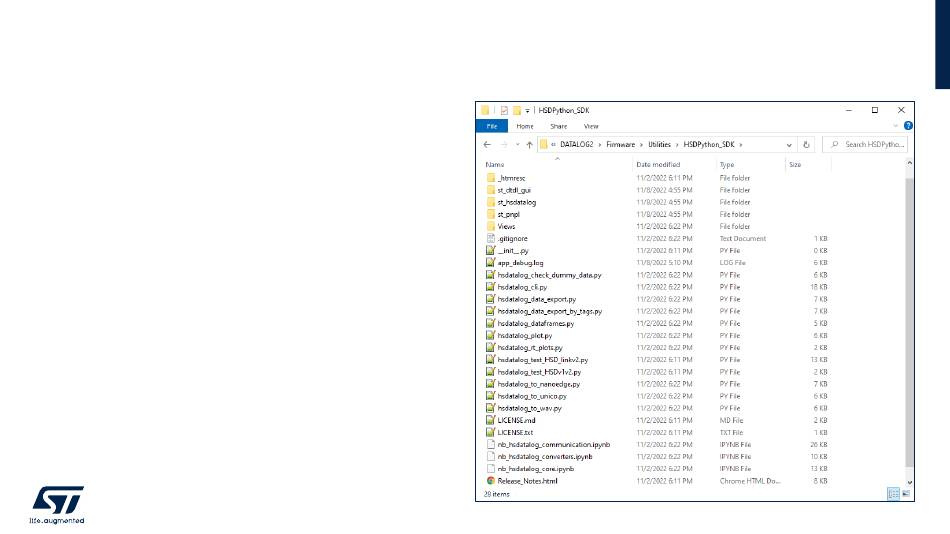Image resolution: width=950 pixels, height=534 pixels.
Task: Sort by Size column header
Action: pos(795,164)
